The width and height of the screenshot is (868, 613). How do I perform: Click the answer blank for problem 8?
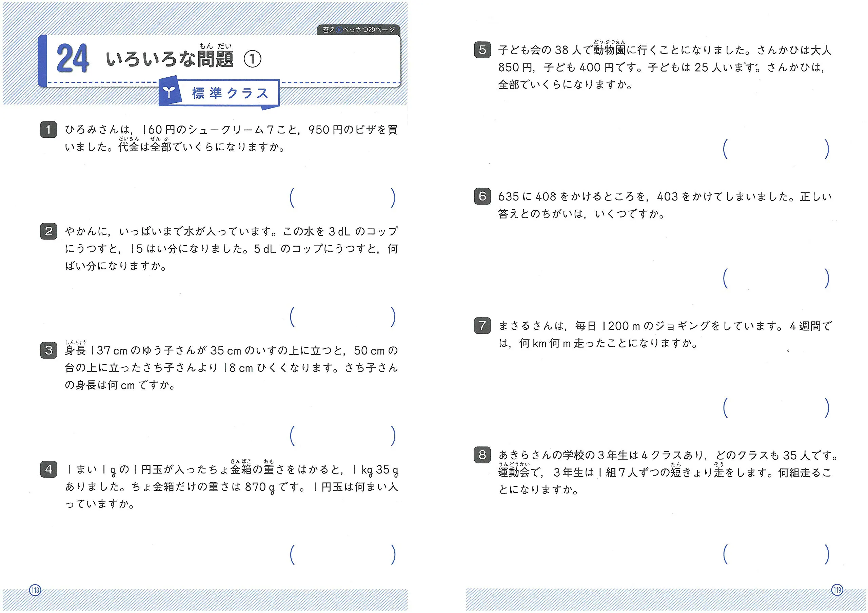pos(776,554)
